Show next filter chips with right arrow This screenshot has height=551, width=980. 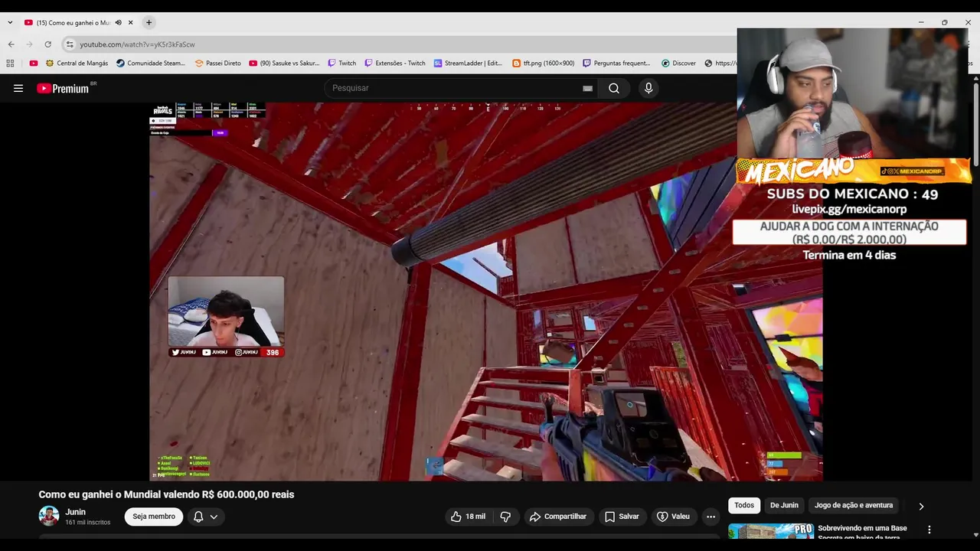(921, 506)
